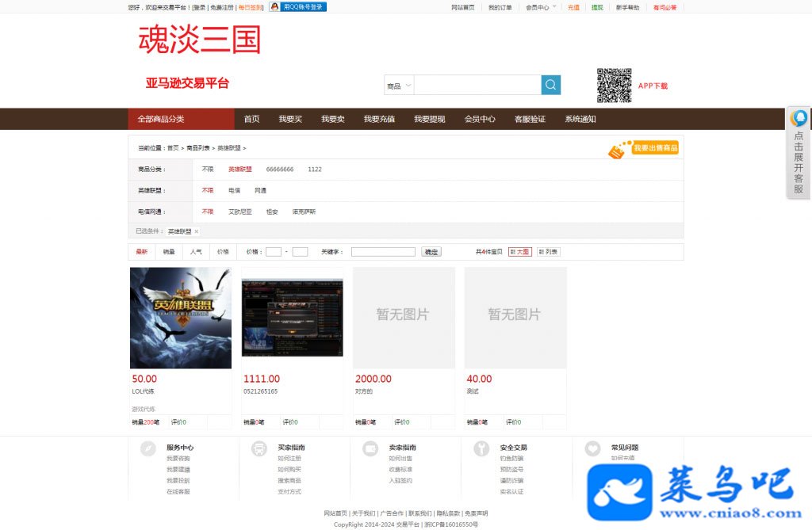Click the 确定 filter button

pos(431,252)
